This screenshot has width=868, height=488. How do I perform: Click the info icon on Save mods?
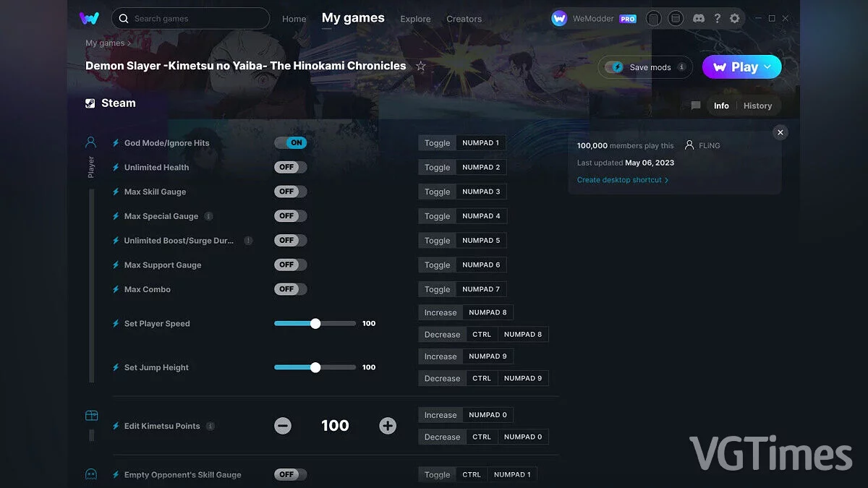click(681, 67)
